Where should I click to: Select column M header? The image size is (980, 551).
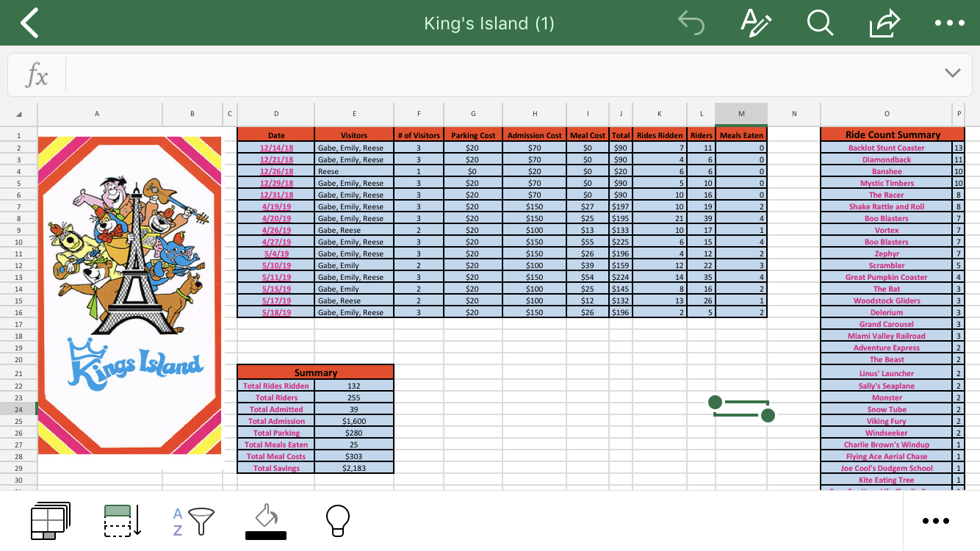click(741, 114)
